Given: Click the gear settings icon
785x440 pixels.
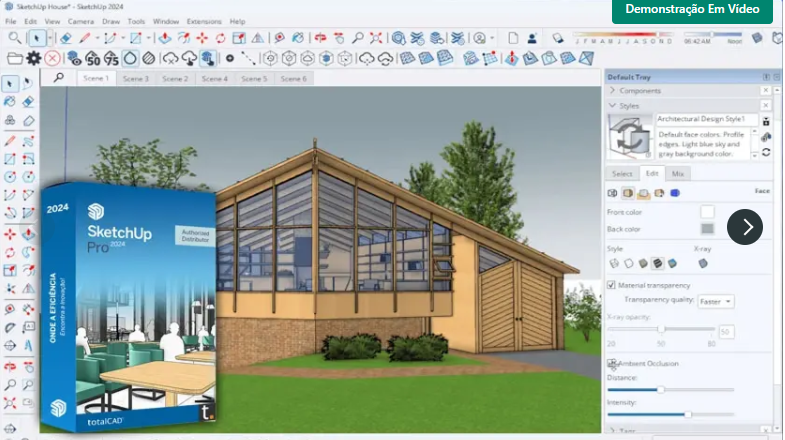Looking at the screenshot, I should point(33,58).
